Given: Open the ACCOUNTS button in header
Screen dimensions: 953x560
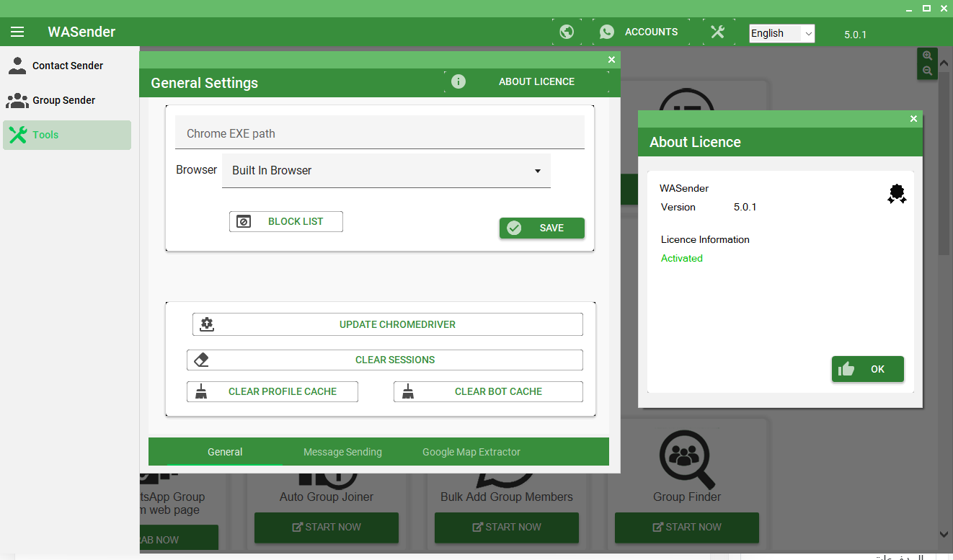Looking at the screenshot, I should tap(639, 32).
